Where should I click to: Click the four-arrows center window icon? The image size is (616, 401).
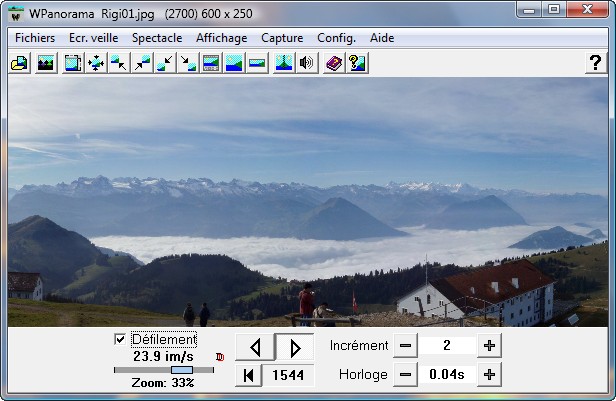coord(96,63)
